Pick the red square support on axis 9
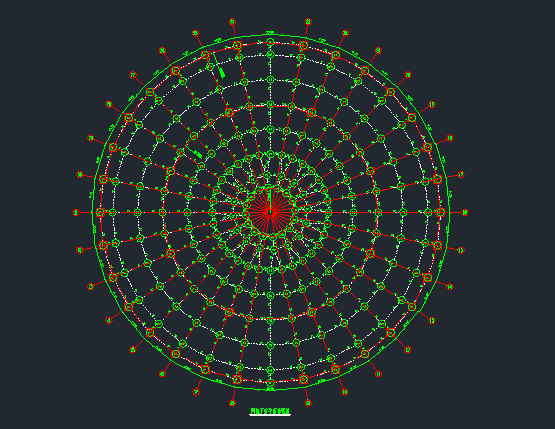The height and width of the screenshot is (429, 555). (303, 379)
